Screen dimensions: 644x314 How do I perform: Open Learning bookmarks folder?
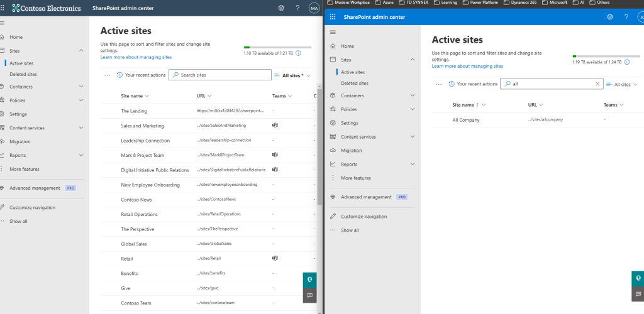[x=446, y=3]
